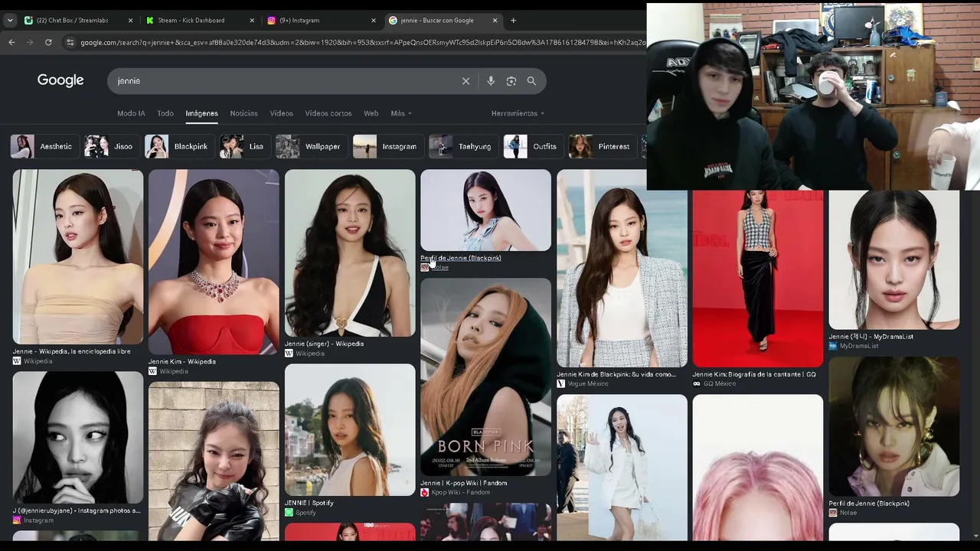Image resolution: width=980 pixels, height=551 pixels.
Task: Open search by image camera icon
Action: 511,80
